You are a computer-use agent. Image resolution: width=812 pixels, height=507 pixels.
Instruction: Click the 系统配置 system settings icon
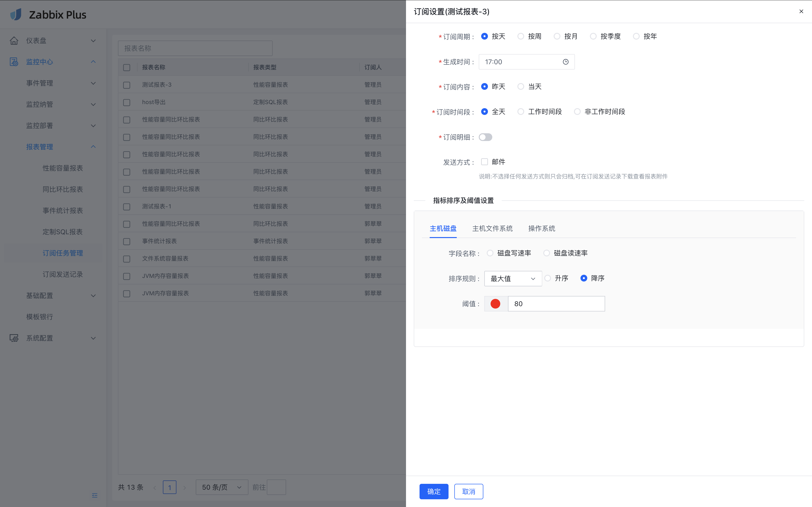coord(14,338)
